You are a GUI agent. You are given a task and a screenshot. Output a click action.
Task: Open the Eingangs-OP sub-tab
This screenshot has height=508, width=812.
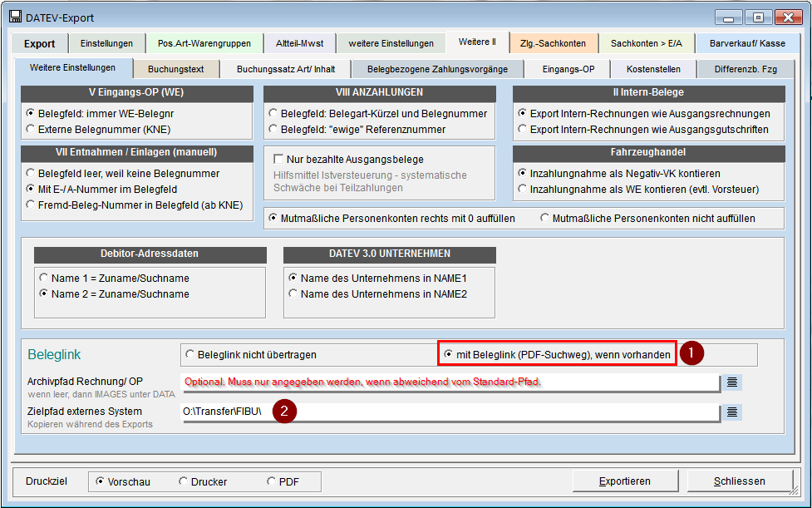tap(568, 69)
